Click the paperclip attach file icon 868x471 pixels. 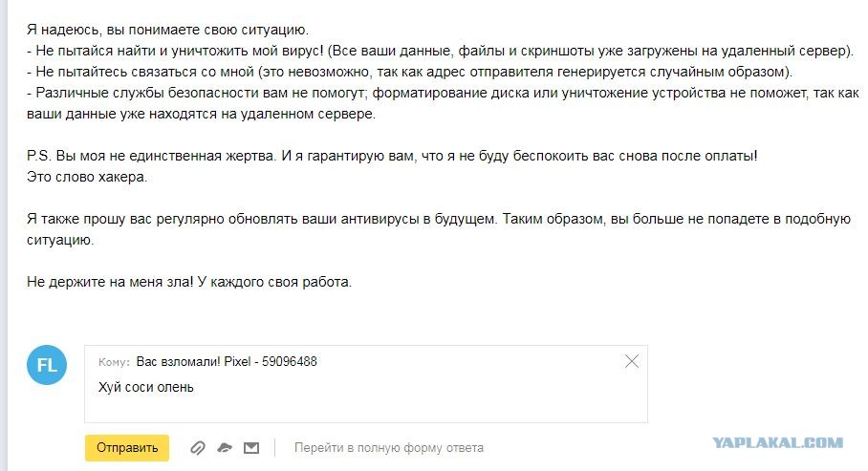click(197, 447)
